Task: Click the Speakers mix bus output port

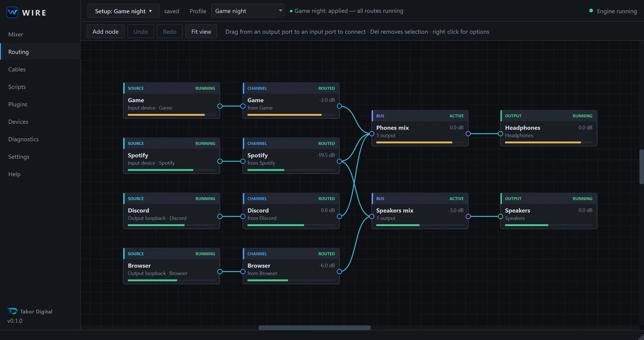Action: (x=468, y=216)
